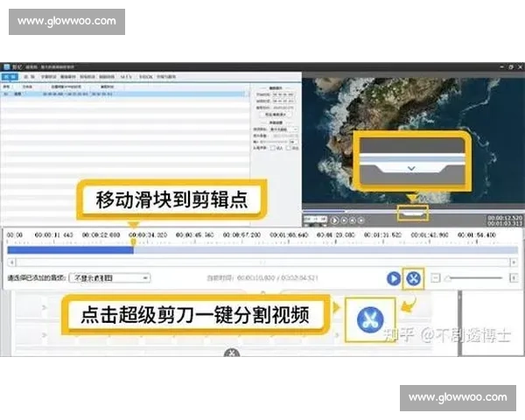525x420 pixels.
Task: Click the 预览/截取原片 button in the right panel
Action: point(276,115)
